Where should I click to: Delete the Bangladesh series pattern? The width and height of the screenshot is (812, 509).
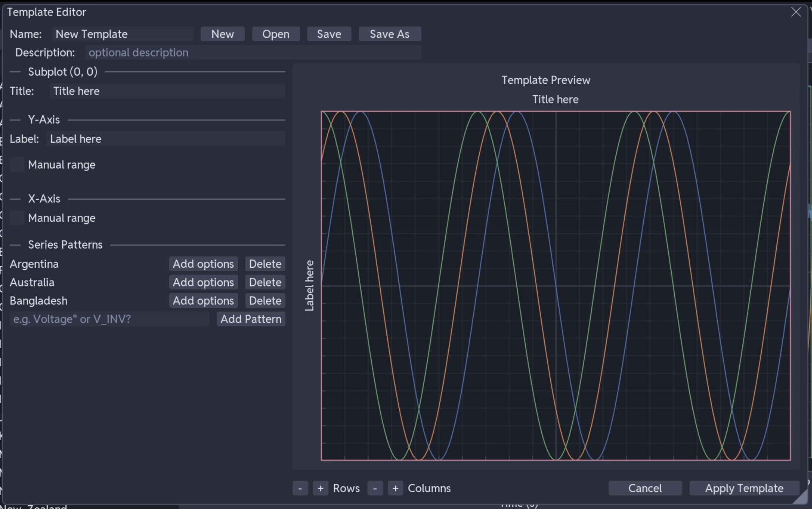tap(265, 301)
